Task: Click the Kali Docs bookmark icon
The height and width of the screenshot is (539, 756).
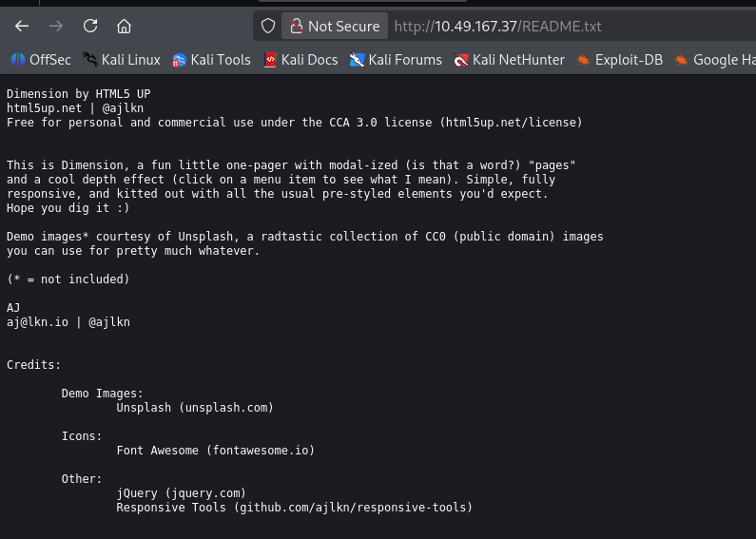Action: [270, 61]
